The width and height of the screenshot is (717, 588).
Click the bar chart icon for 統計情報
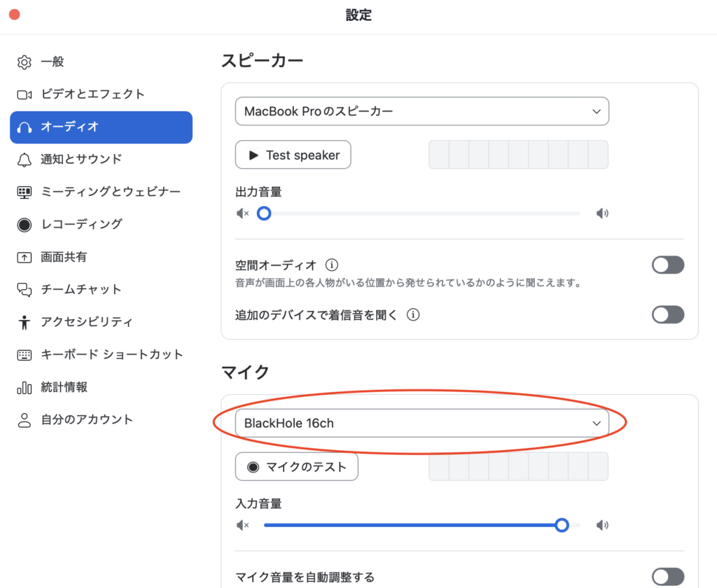tap(25, 388)
